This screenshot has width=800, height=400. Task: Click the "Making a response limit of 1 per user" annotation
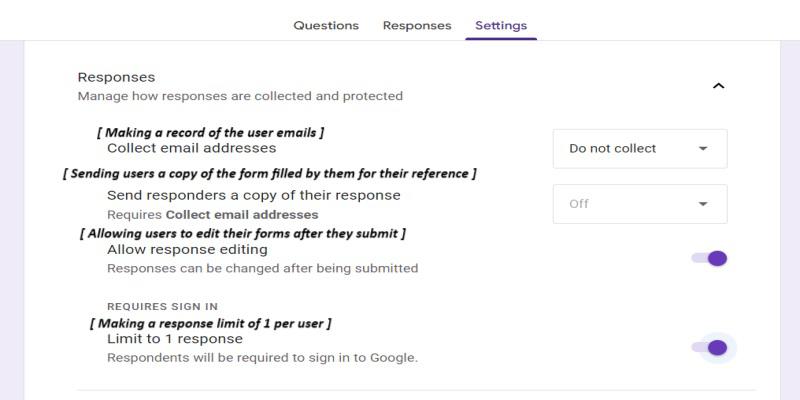(x=210, y=323)
